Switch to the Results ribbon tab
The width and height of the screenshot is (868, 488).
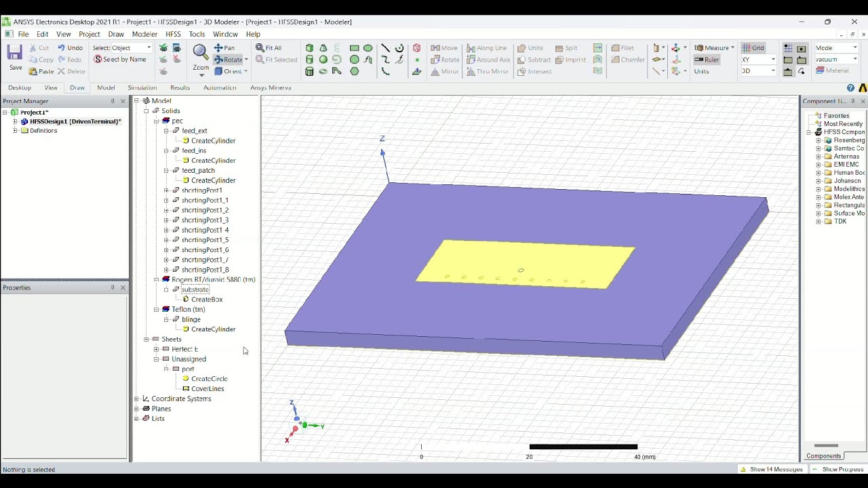click(180, 87)
